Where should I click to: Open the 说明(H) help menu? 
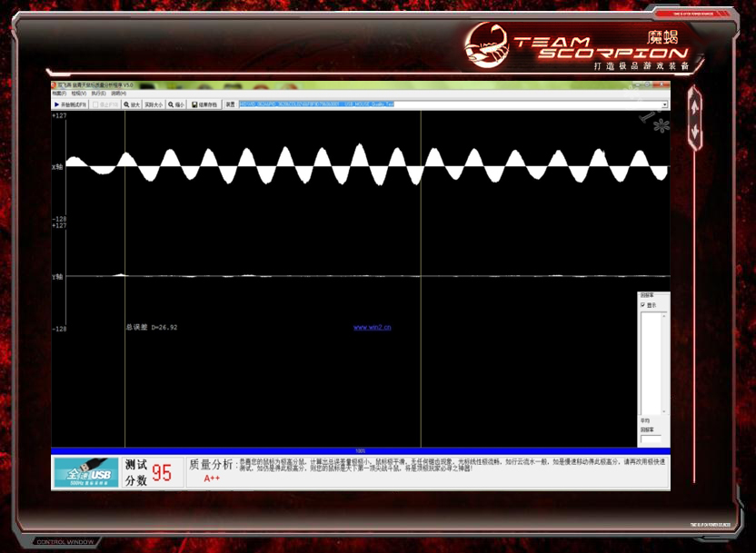pyautogui.click(x=119, y=94)
